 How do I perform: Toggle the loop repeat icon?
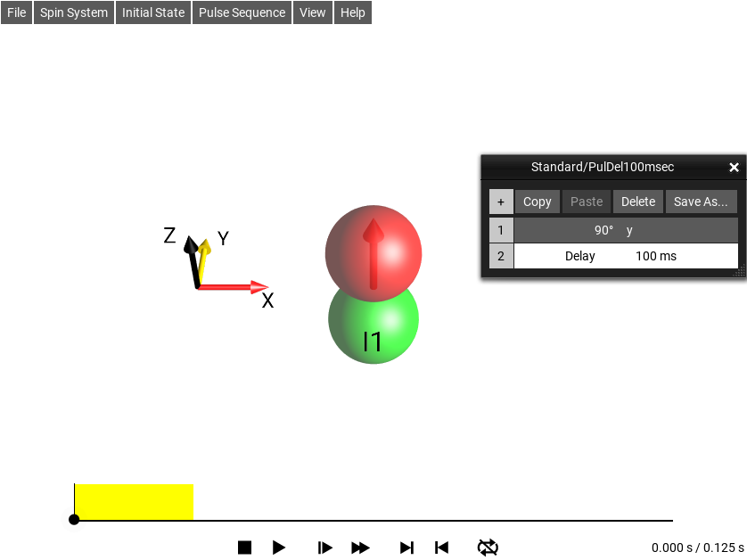coord(488,548)
